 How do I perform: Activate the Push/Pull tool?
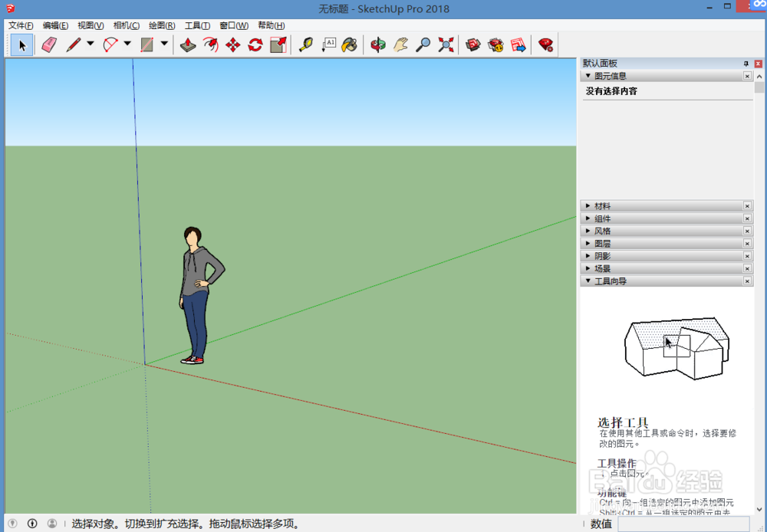[188, 45]
